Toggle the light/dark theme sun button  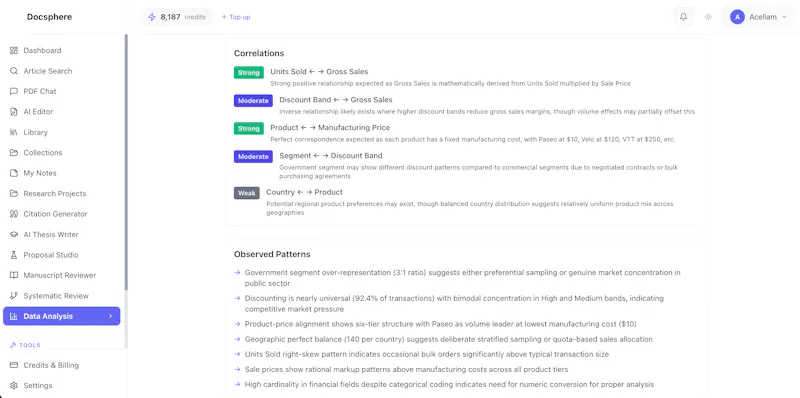(708, 17)
